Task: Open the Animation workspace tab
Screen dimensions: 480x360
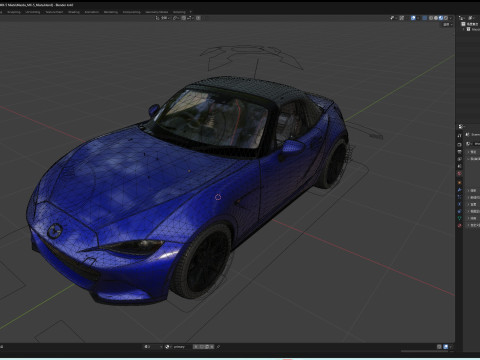Action: click(x=92, y=12)
